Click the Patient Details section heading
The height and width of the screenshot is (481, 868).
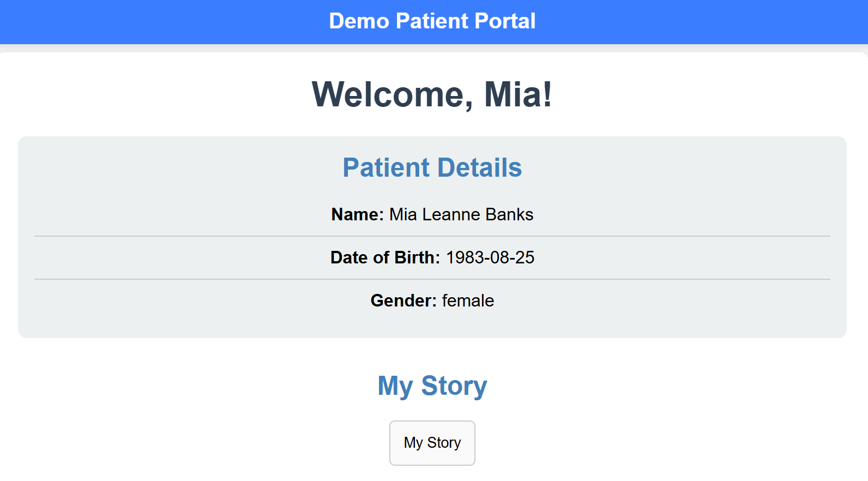[x=432, y=167]
